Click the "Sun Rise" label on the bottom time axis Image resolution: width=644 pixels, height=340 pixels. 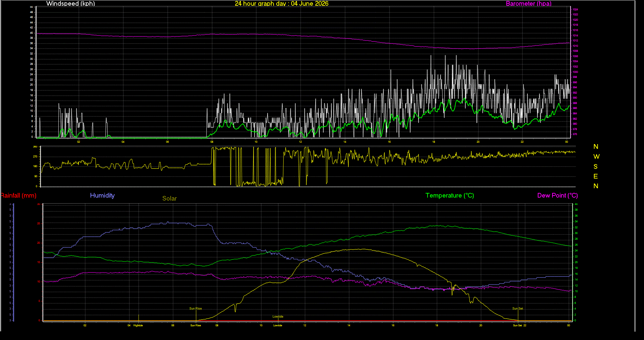pyautogui.click(x=196, y=325)
